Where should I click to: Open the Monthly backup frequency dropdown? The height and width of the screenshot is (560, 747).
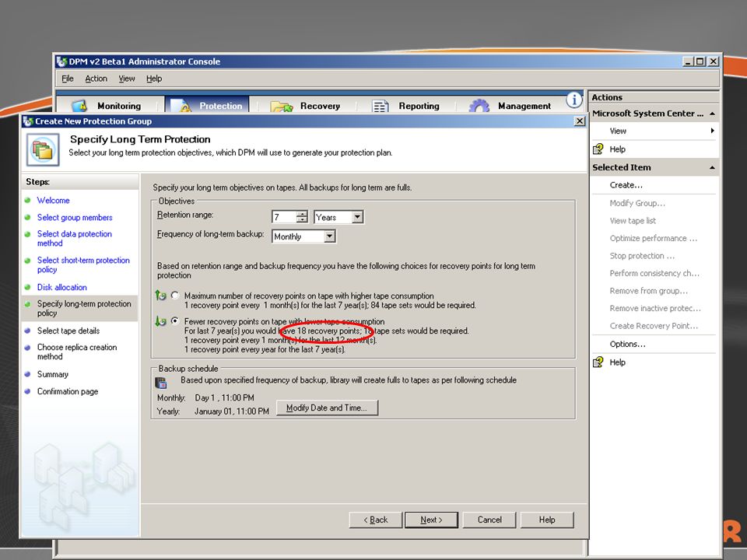[330, 236]
